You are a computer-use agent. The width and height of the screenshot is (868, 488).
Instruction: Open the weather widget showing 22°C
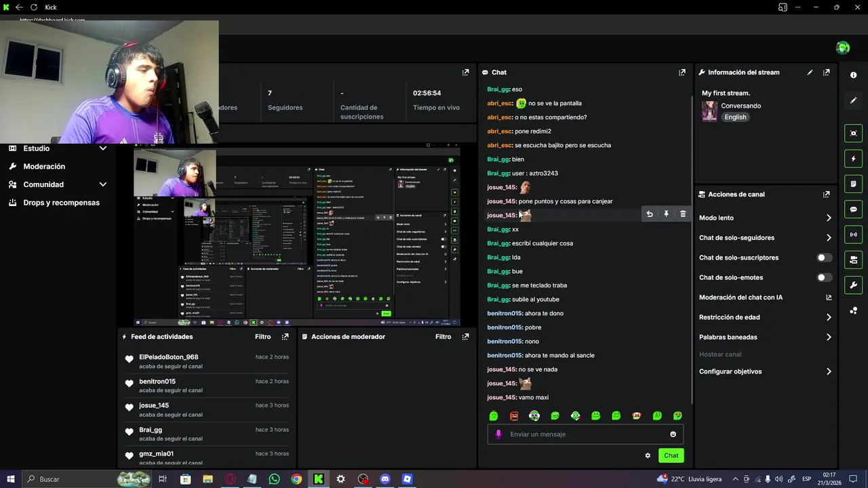689,479
